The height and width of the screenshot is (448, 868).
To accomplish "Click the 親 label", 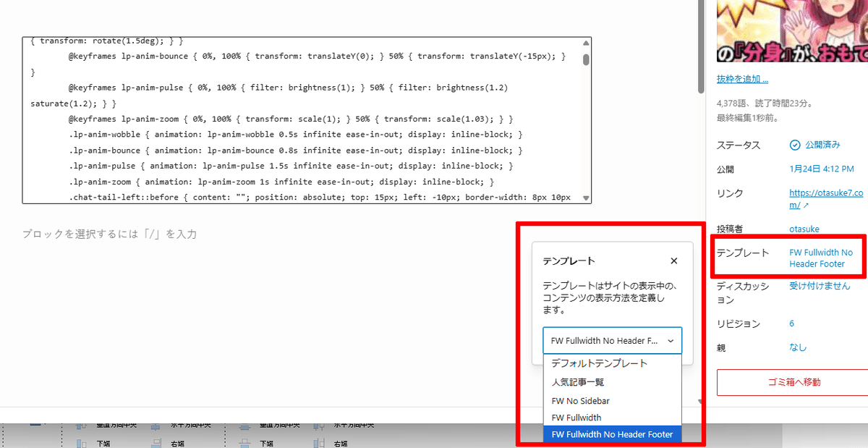I will click(721, 347).
